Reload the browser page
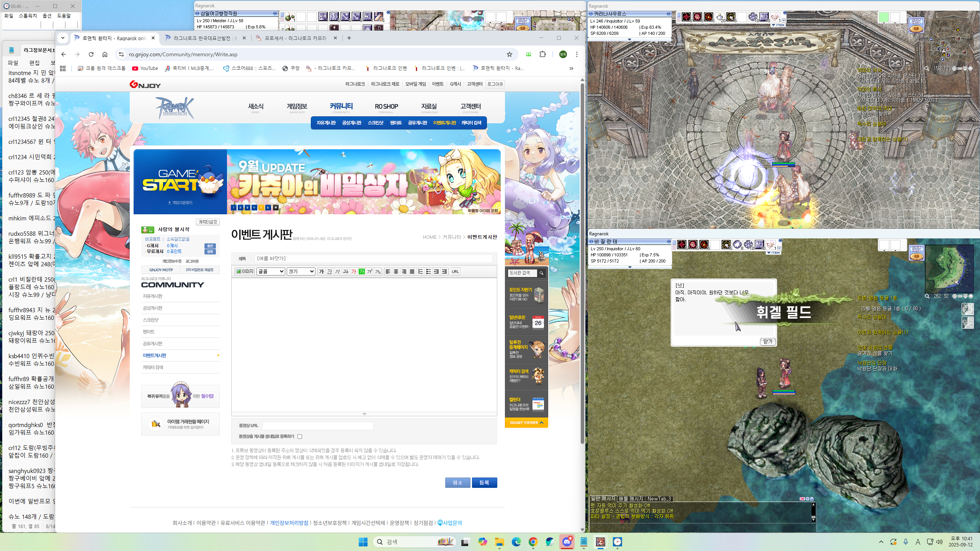This screenshot has height=551, width=980. coord(91,54)
